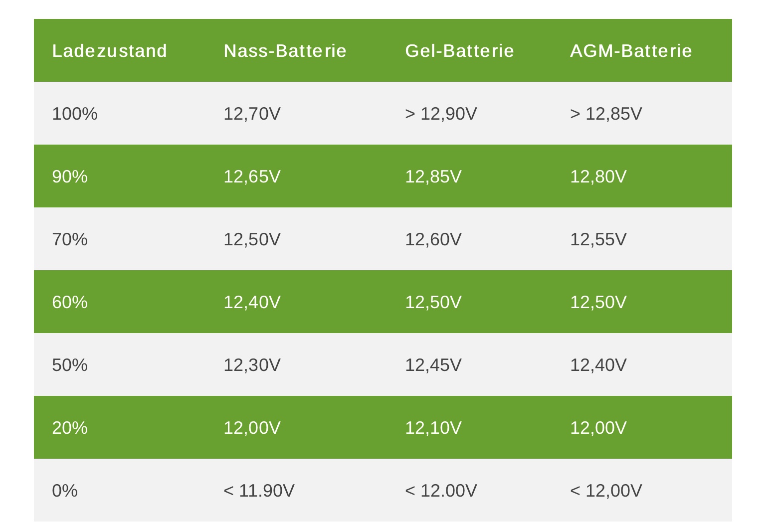
Task: Click the Gel-Batterie column header
Action: point(459,51)
